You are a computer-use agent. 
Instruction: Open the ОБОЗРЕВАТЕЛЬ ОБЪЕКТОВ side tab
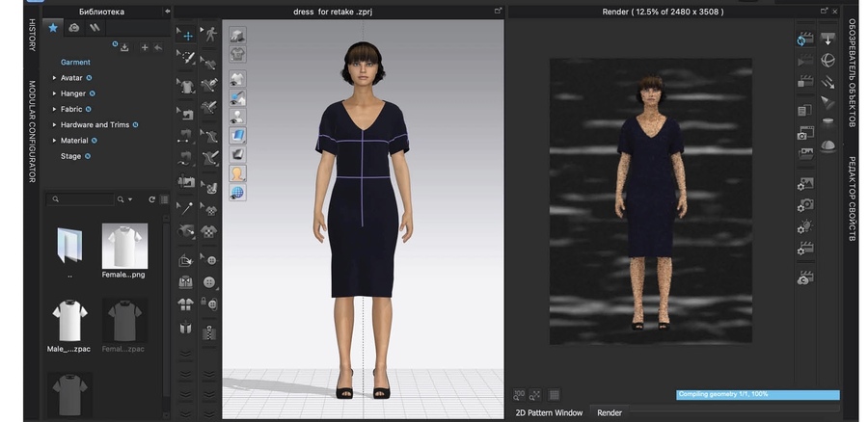(852, 73)
